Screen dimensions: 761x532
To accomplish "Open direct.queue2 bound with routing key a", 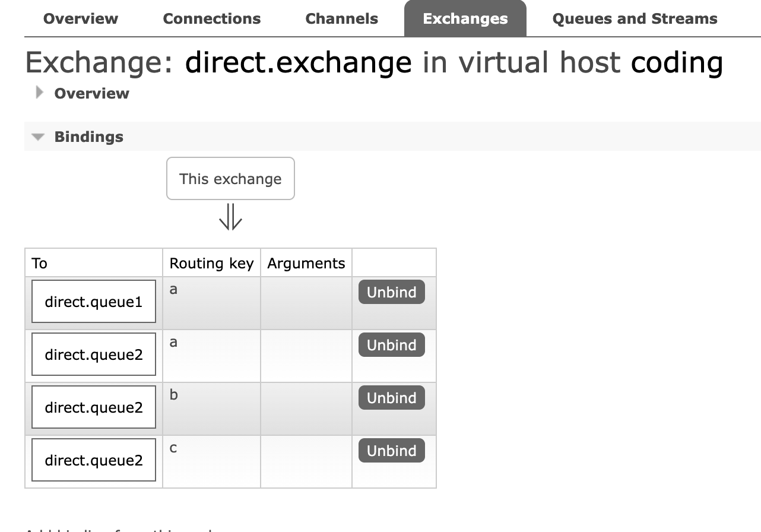I will (x=94, y=354).
